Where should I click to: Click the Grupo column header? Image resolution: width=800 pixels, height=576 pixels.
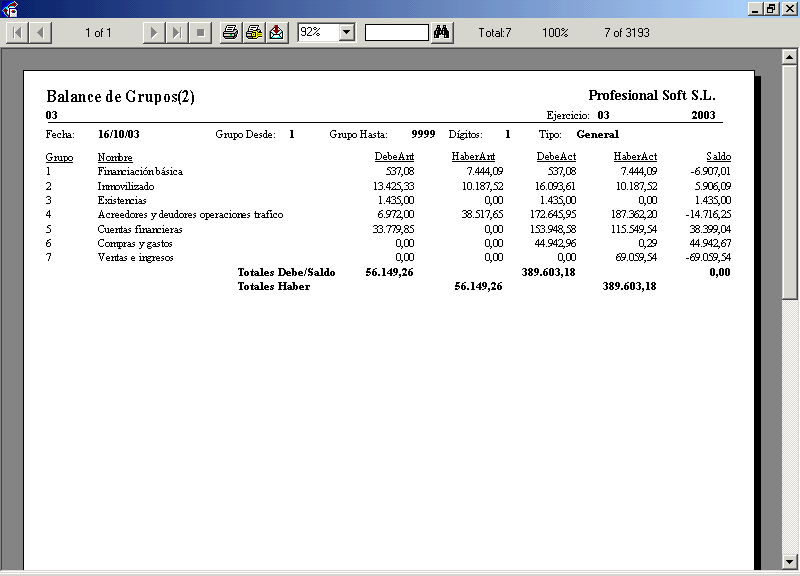59,157
